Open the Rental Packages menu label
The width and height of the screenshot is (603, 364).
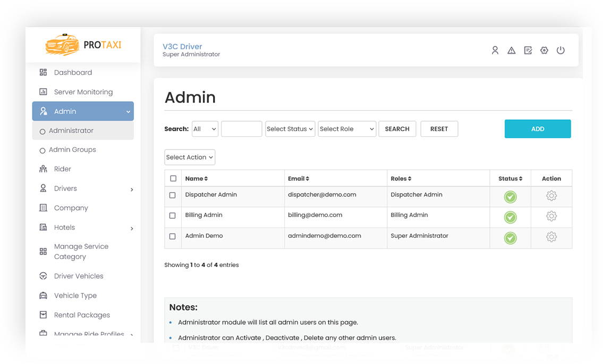tap(82, 315)
